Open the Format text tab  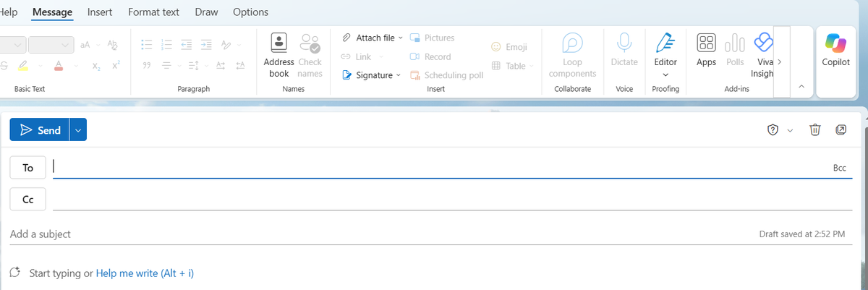click(x=153, y=12)
